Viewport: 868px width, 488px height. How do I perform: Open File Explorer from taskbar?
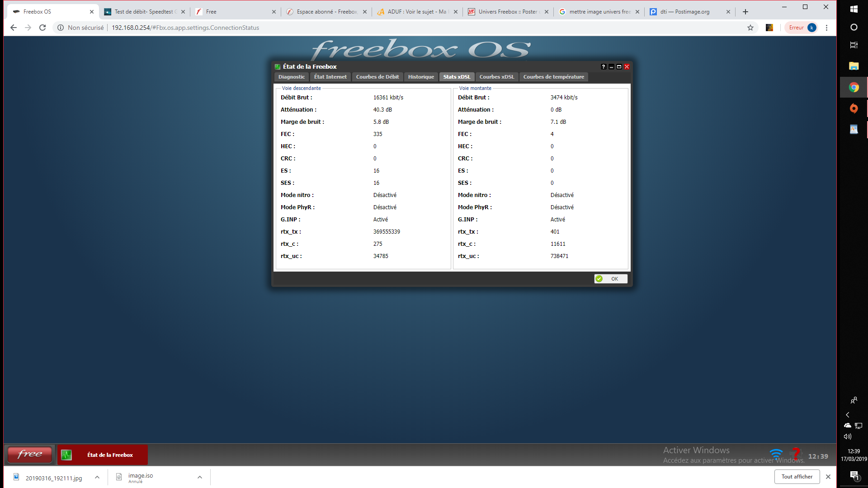click(854, 66)
